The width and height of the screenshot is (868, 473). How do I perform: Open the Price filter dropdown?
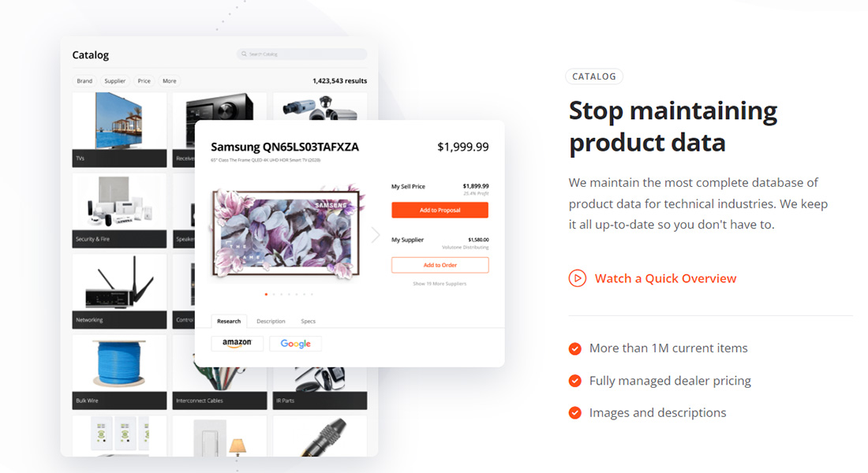click(144, 80)
